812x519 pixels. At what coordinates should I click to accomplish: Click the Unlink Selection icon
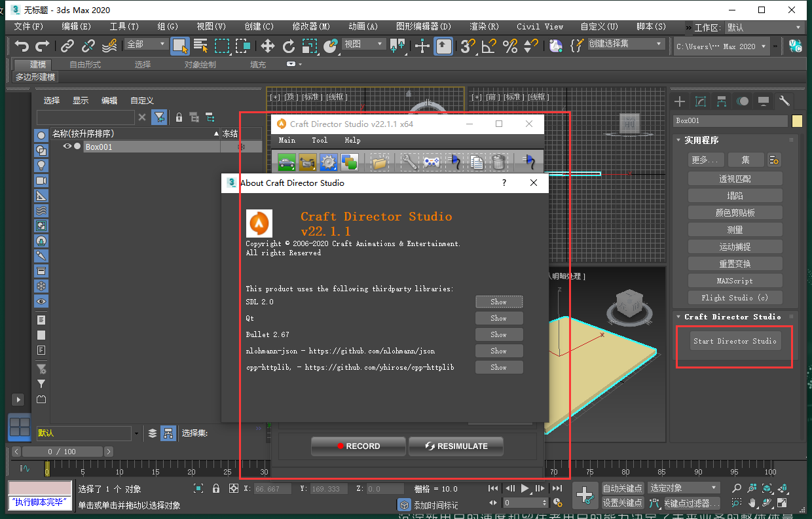tap(88, 46)
